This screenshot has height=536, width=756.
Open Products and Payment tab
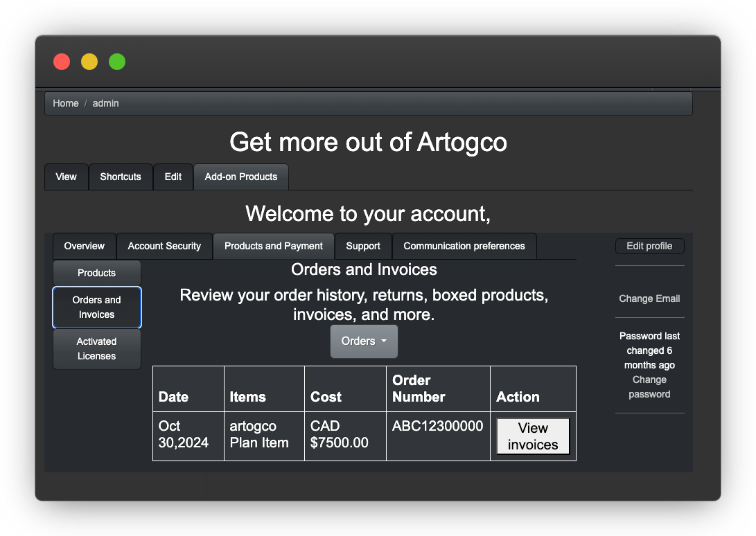(x=274, y=247)
